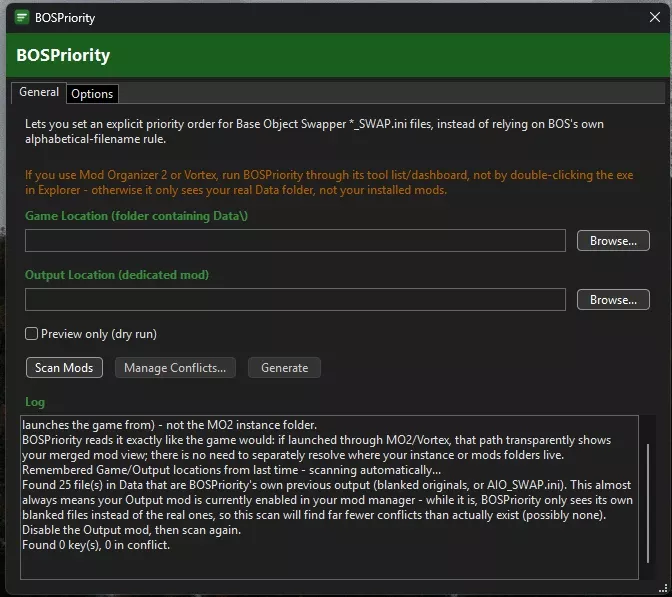Click the orange Mod Organizer 2 warning text

(329, 182)
